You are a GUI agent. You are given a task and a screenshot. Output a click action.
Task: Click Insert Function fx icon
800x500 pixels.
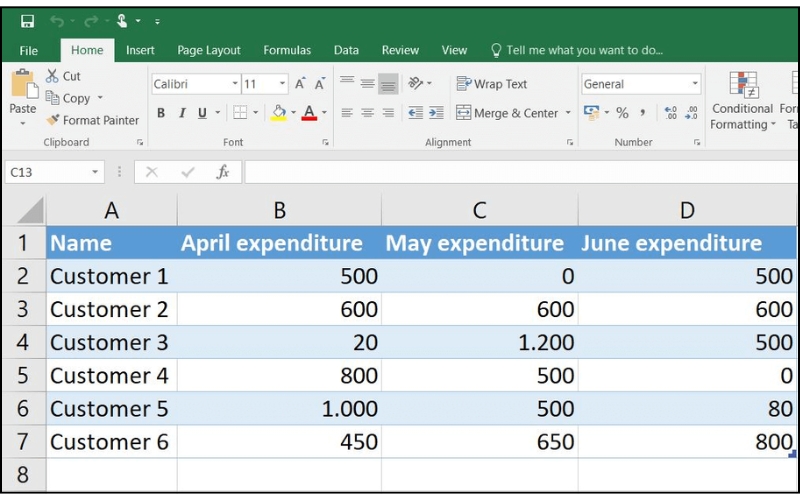(x=223, y=172)
